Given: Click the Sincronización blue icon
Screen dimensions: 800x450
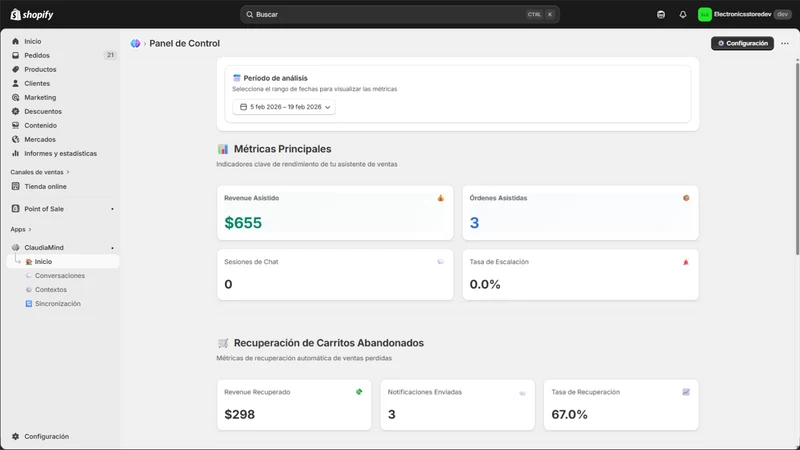Looking at the screenshot, I should pos(29,304).
